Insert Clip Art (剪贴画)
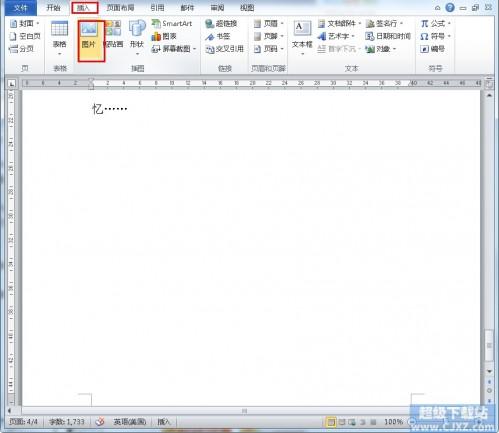499x433 pixels. pyautogui.click(x=113, y=34)
